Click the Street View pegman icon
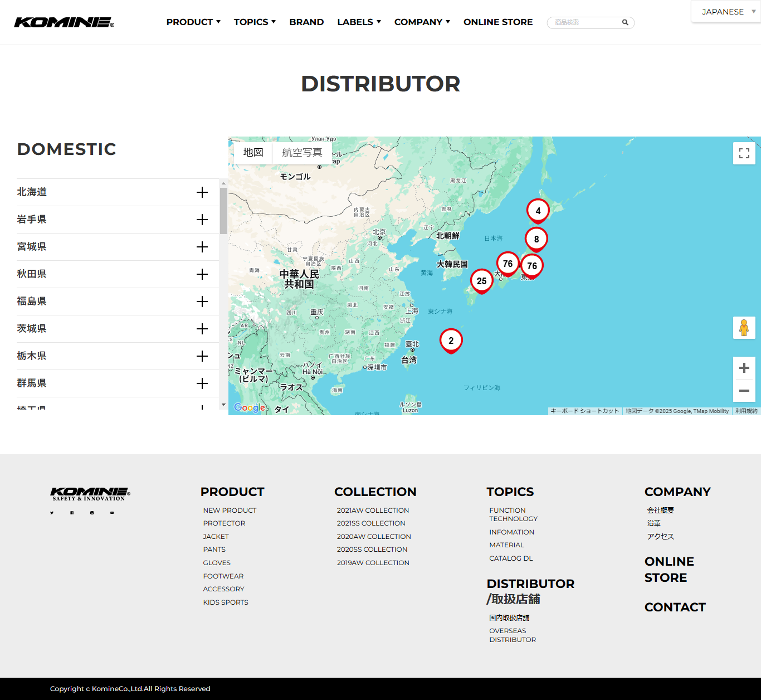This screenshot has height=700, width=761. pyautogui.click(x=744, y=328)
